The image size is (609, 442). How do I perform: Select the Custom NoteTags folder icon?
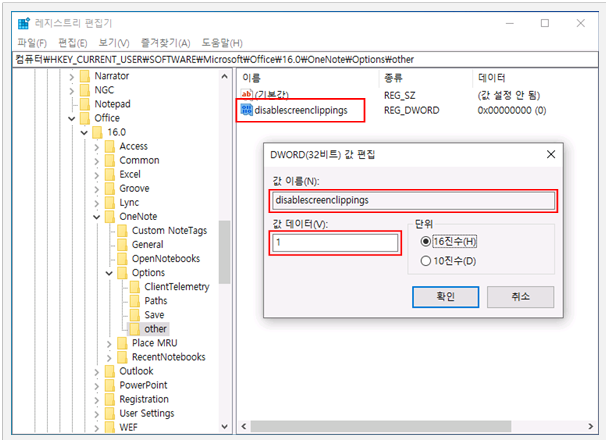[x=122, y=231]
